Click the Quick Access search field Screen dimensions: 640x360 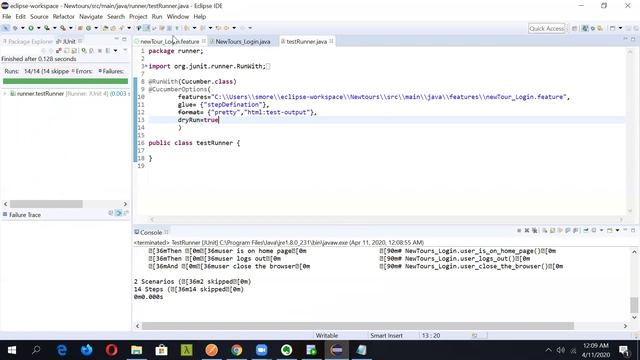pyautogui.click(x=547, y=28)
